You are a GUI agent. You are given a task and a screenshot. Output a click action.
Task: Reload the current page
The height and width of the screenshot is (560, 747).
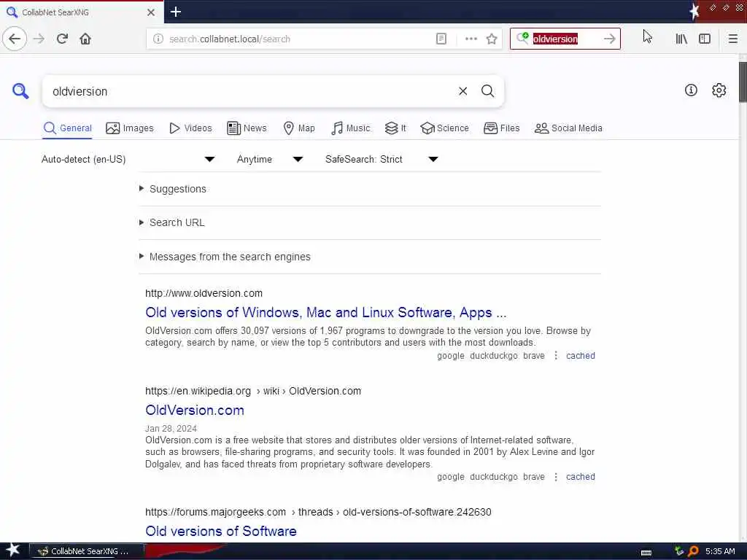(63, 39)
